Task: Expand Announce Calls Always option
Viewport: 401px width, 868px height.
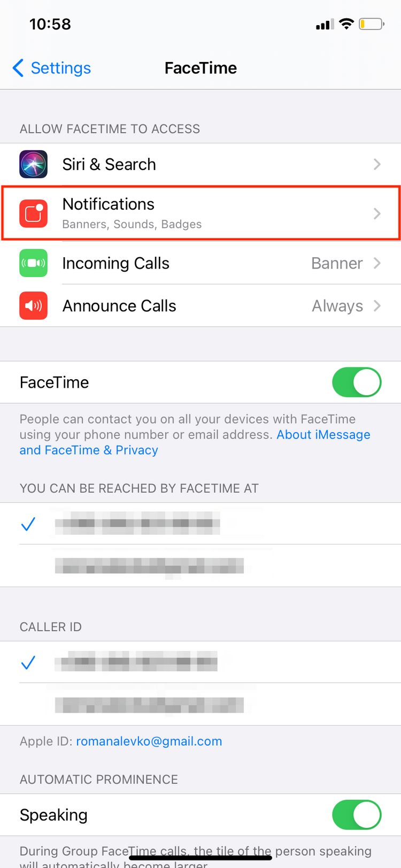Action: click(x=346, y=306)
